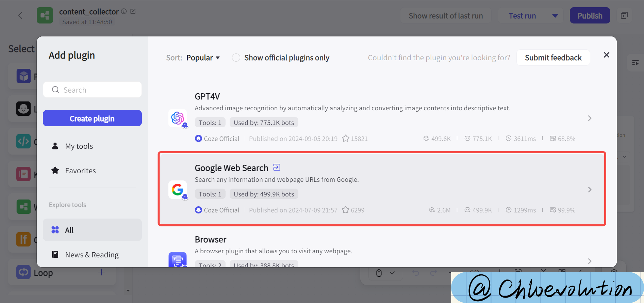Click the Browser plugin title
This screenshot has width=644, height=303.
pyautogui.click(x=211, y=239)
